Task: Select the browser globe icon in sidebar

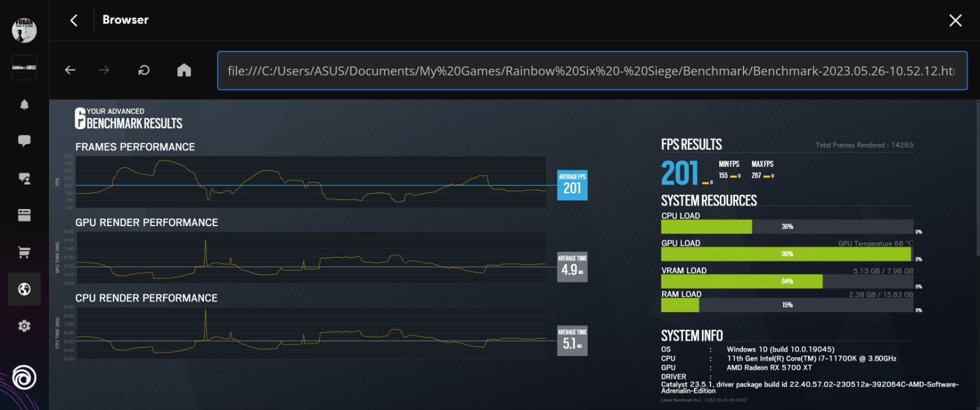Action: (24, 289)
